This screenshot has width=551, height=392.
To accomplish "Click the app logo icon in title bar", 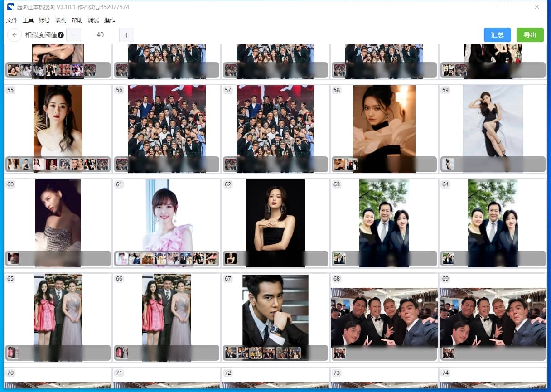I will [x=10, y=7].
